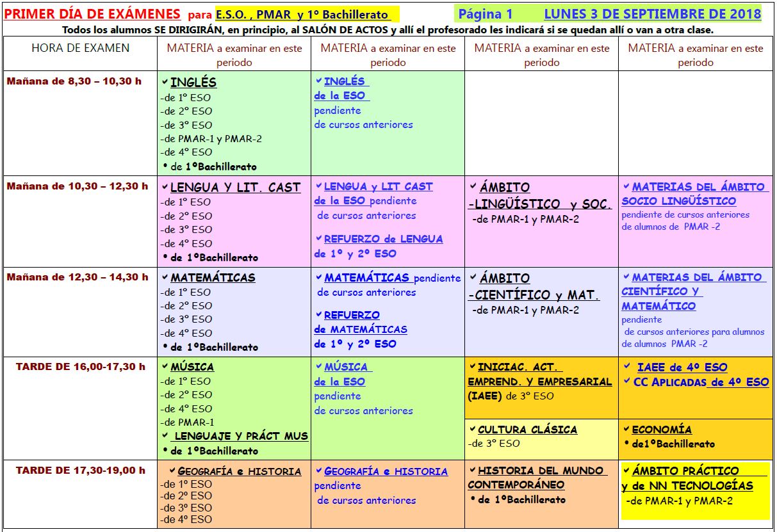Open MATERIAS DEL ÁMBITO CIENTÍFICO Y MATEMÁTICO link

click(694, 291)
